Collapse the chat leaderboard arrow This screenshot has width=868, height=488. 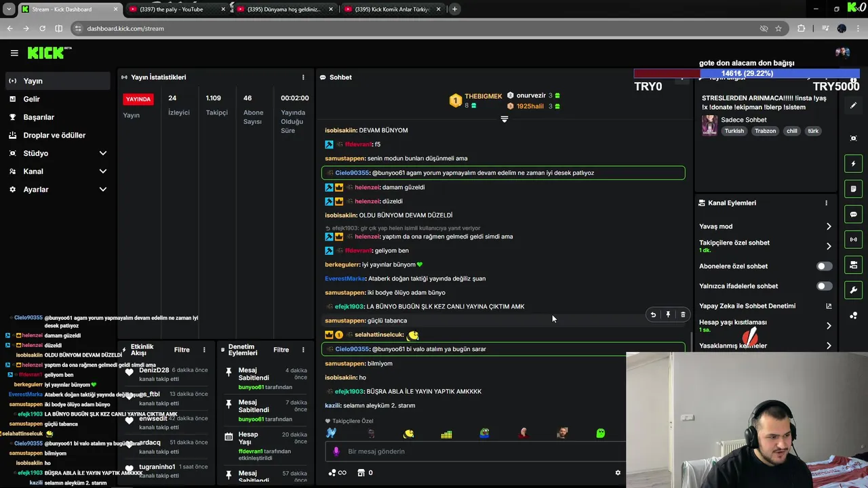(504, 119)
